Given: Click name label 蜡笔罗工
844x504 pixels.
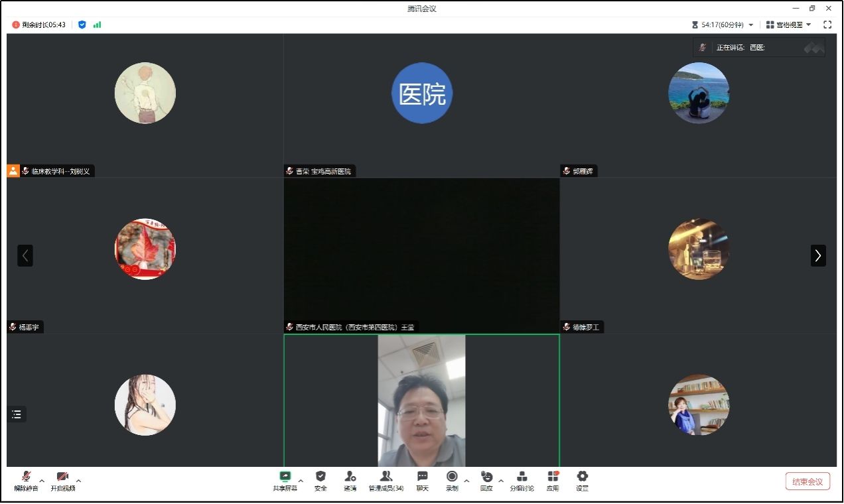Looking at the screenshot, I should (x=587, y=328).
